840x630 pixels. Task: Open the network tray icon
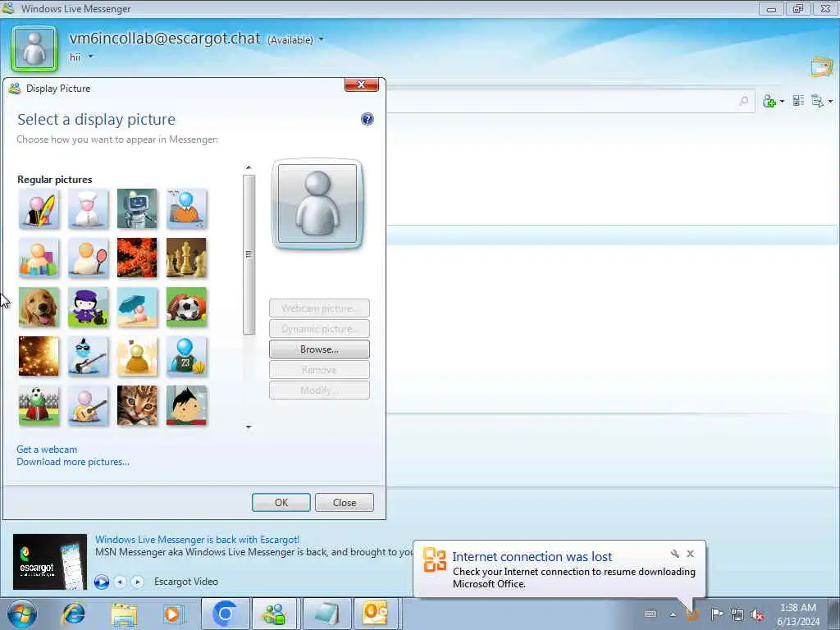pyautogui.click(x=737, y=614)
